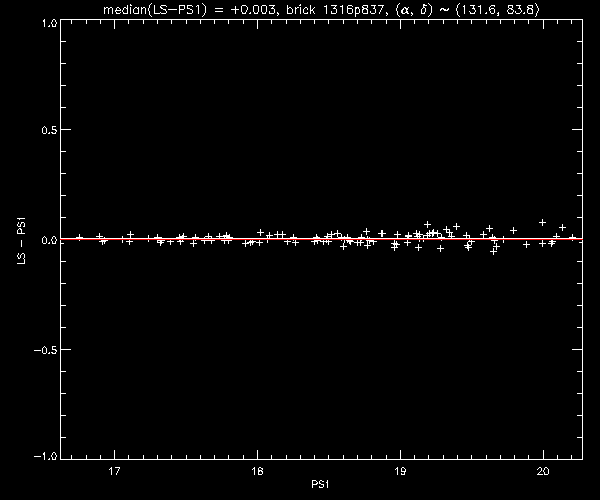Click the y-axis tick label 0.0
Image resolution: width=600 pixels, height=500 pixels.
(x=49, y=240)
